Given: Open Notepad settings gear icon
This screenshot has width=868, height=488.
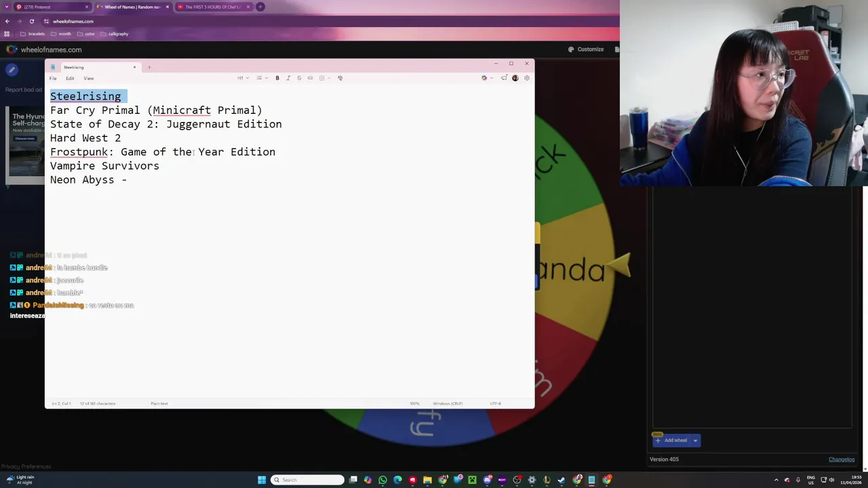Looking at the screenshot, I should [526, 78].
